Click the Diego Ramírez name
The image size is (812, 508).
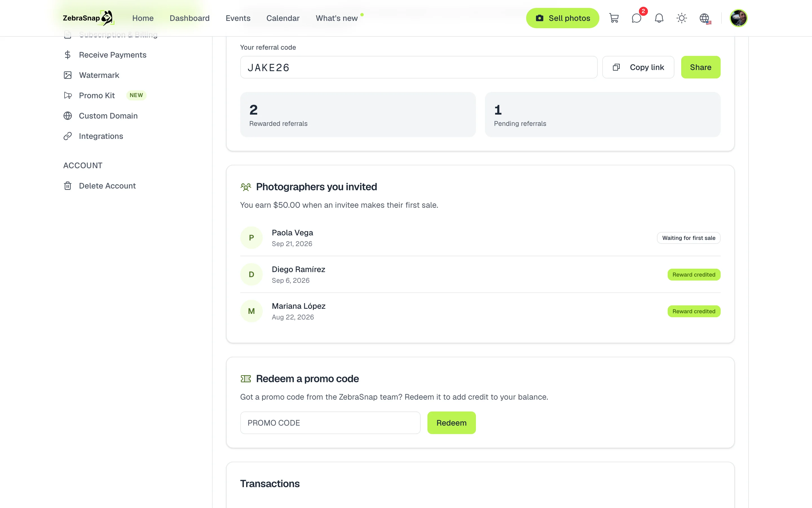point(298,269)
